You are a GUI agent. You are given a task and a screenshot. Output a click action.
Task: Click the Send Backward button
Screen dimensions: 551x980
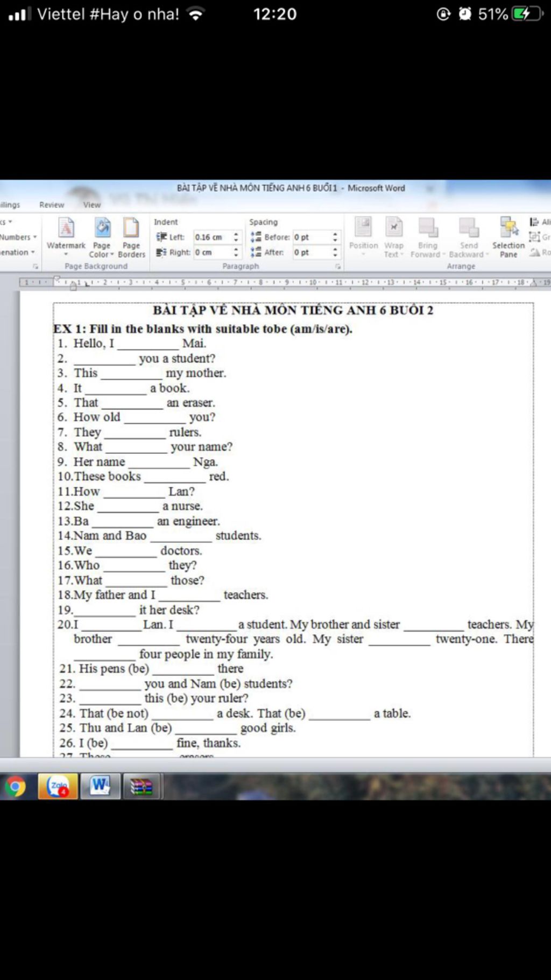[x=469, y=237]
